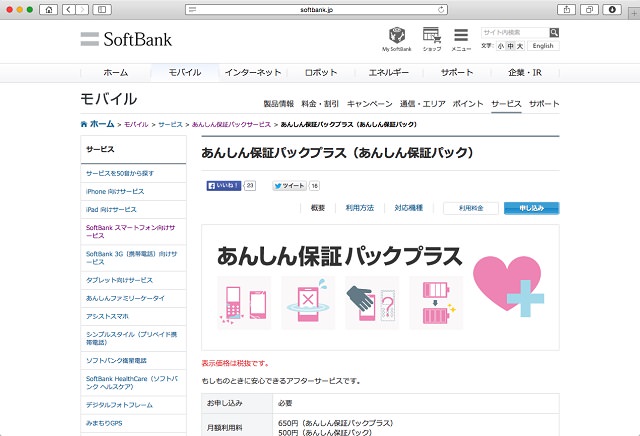Viewport: 640px width, 436px height.
Task: Open the エネルギー main nav tab
Action: click(x=389, y=73)
